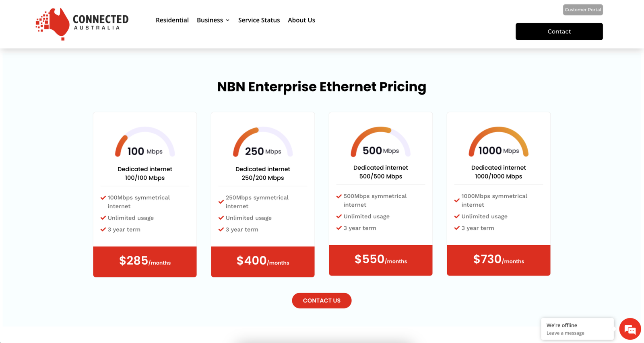
Task: Click the red CONTACT US button
Action: pyautogui.click(x=322, y=300)
